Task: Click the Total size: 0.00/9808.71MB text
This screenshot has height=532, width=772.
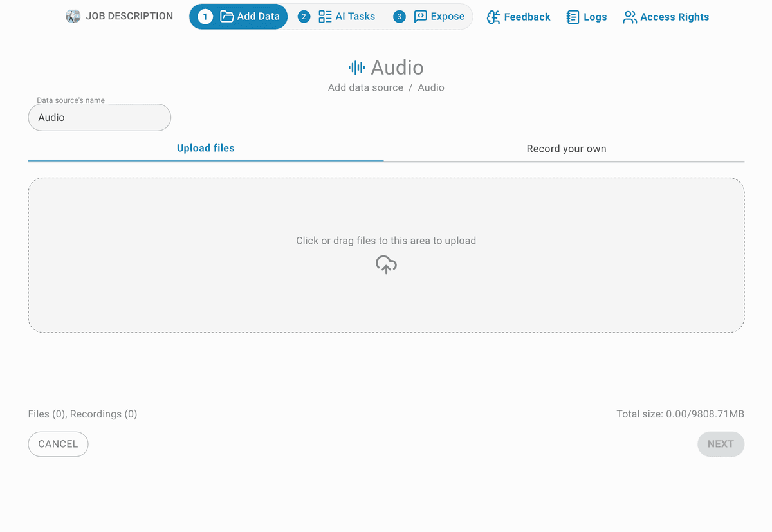Action: point(680,414)
